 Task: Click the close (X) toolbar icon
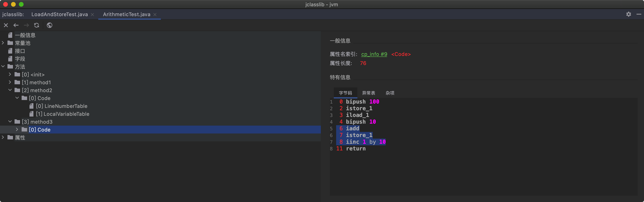[6, 25]
